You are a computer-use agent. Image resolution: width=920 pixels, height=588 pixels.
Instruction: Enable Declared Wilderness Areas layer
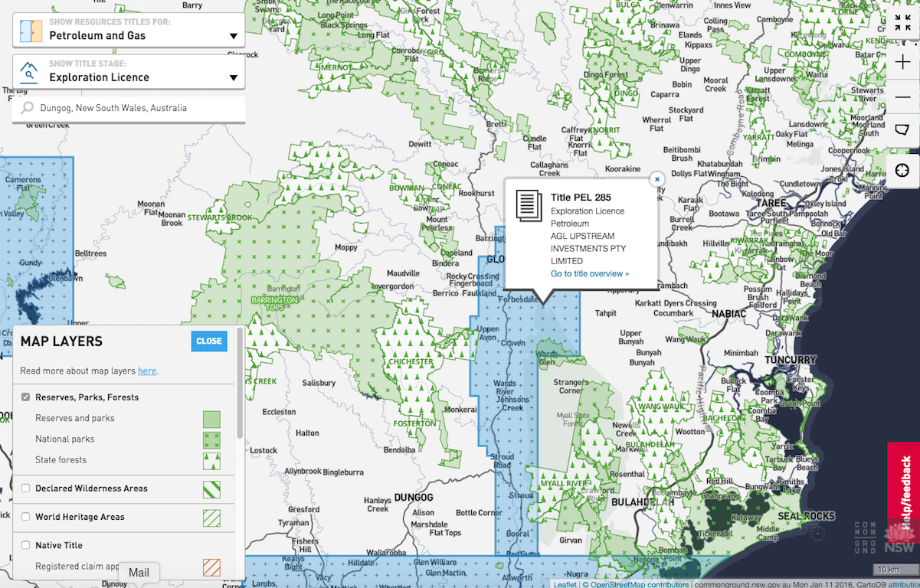(x=26, y=488)
